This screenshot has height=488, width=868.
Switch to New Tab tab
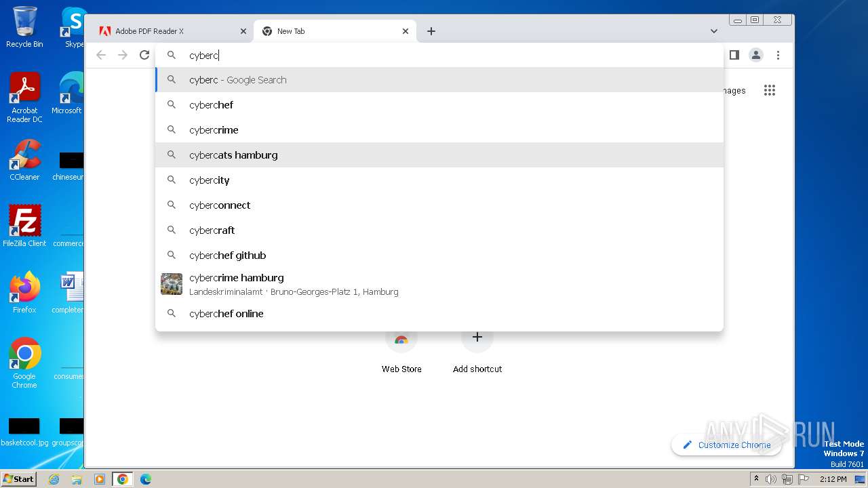(x=334, y=31)
